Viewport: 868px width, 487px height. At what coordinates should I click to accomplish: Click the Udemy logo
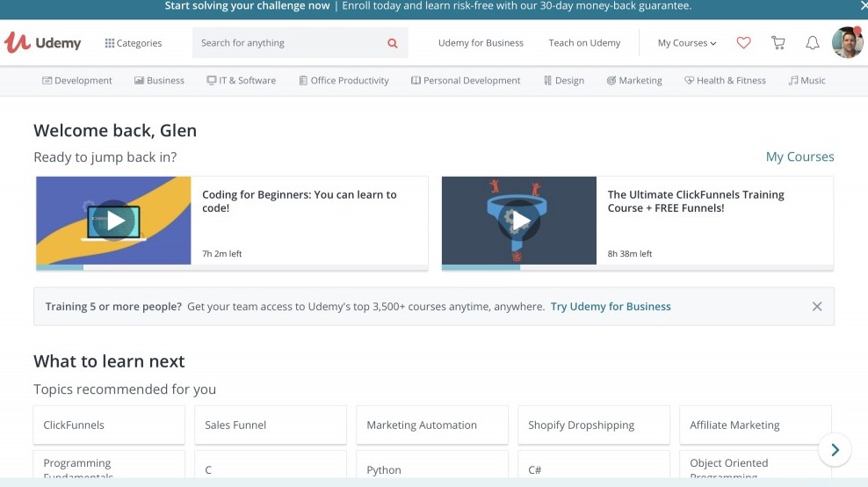coord(43,43)
